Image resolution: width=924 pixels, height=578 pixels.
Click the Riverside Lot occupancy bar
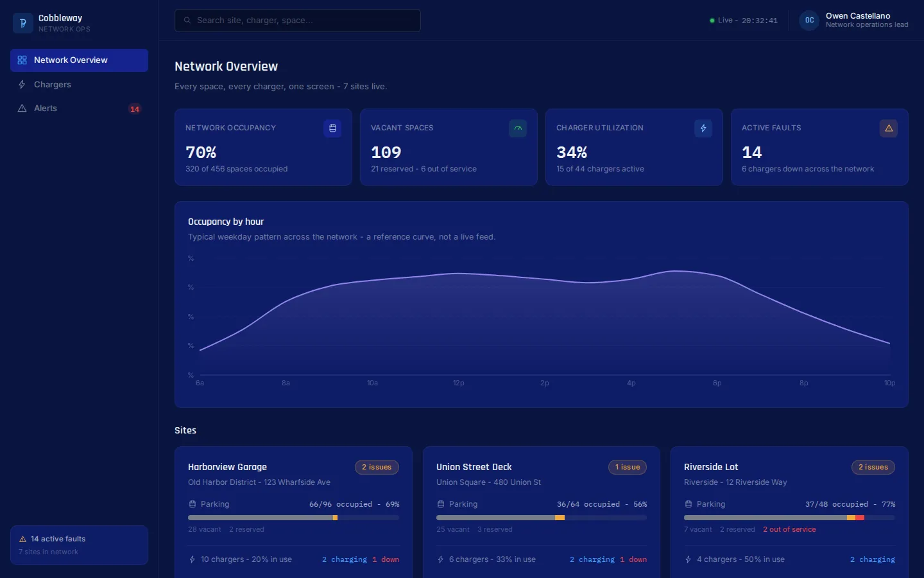coord(789,518)
